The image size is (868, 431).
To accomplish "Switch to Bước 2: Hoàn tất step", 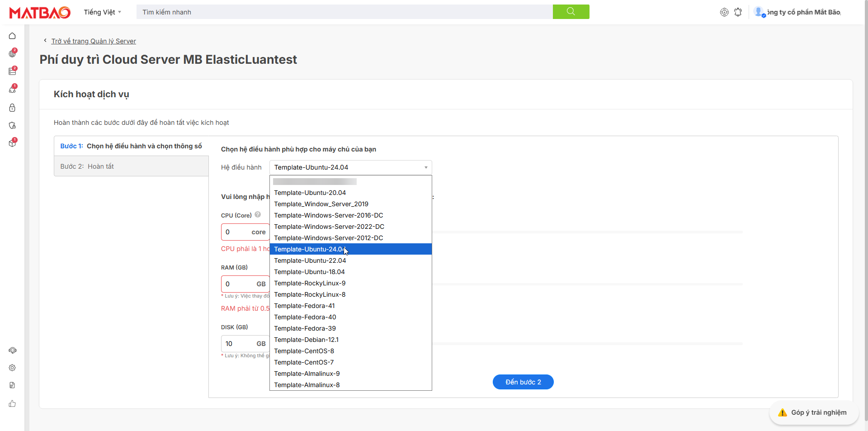I will click(x=131, y=166).
